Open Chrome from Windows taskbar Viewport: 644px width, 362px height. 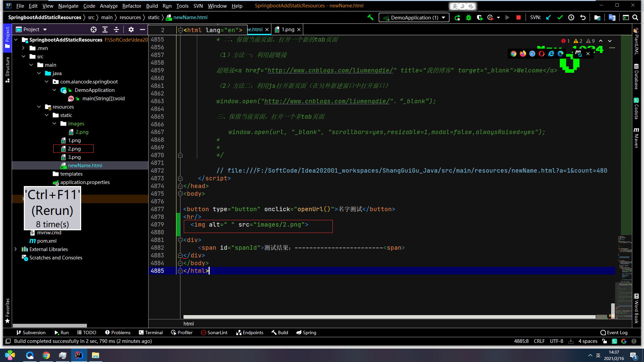click(x=46, y=355)
